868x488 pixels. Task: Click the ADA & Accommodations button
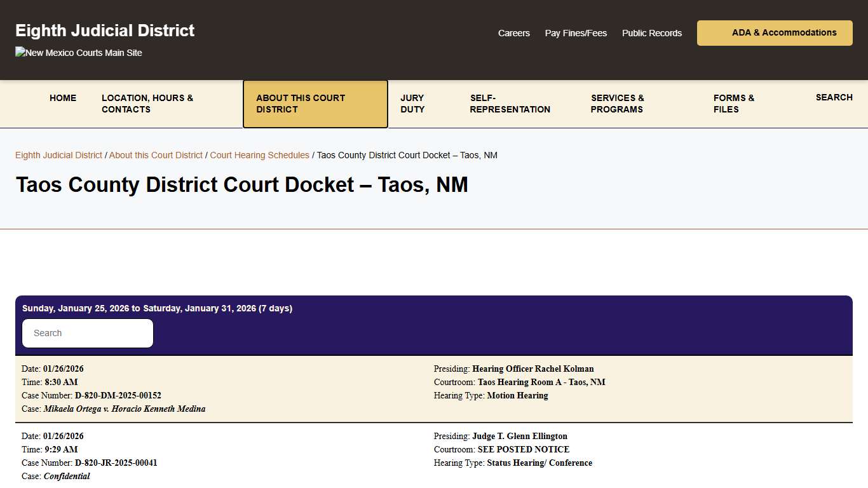tap(774, 32)
